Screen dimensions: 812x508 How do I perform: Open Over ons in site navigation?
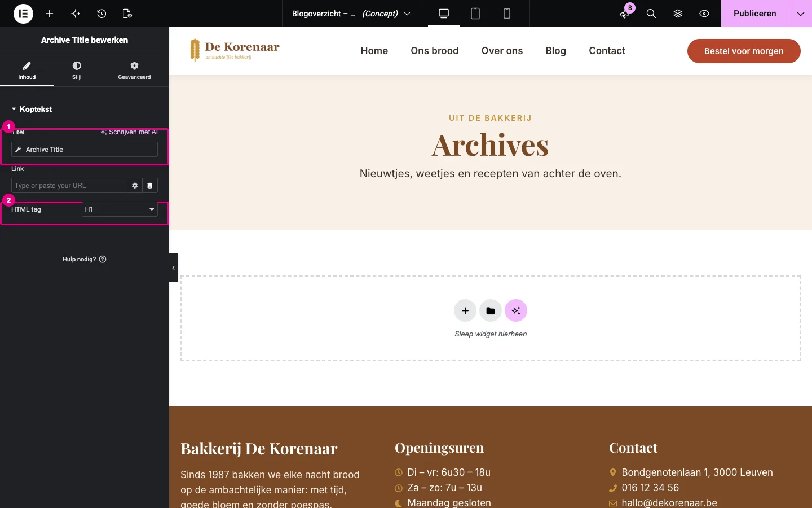tap(502, 51)
